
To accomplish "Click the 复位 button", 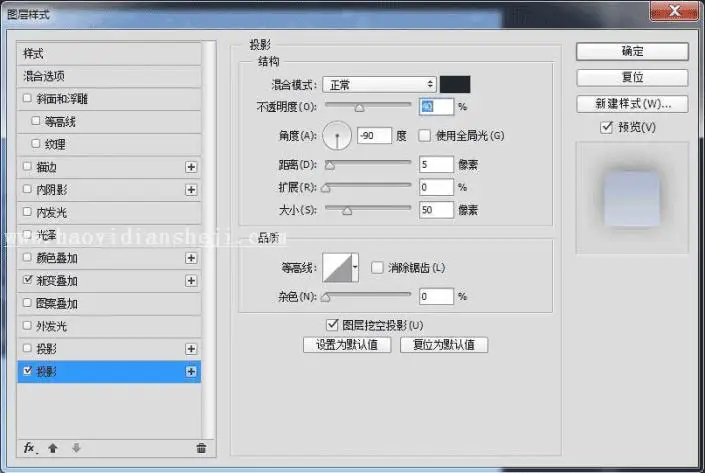I will point(632,77).
